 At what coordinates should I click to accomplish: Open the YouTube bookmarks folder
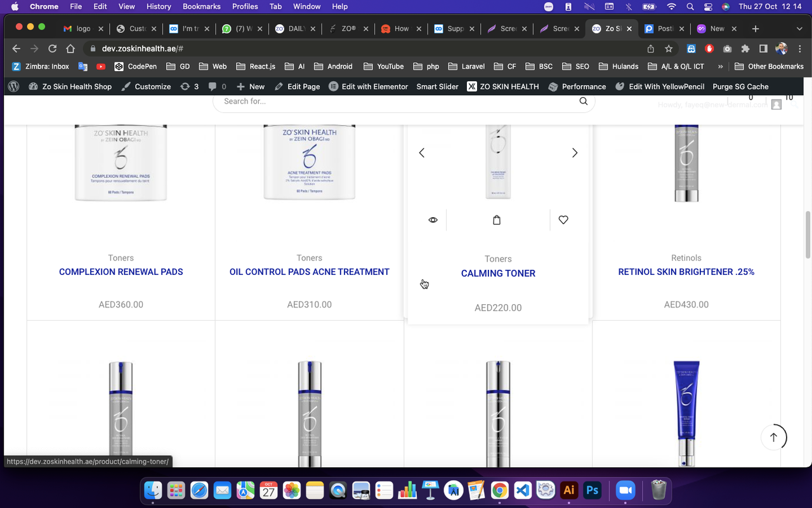click(x=383, y=66)
